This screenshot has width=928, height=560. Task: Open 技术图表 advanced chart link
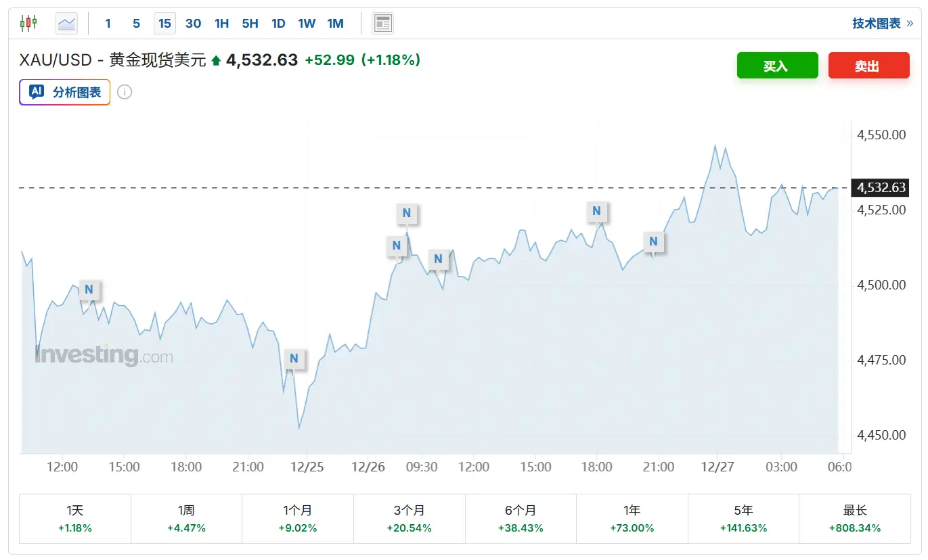[x=881, y=24]
